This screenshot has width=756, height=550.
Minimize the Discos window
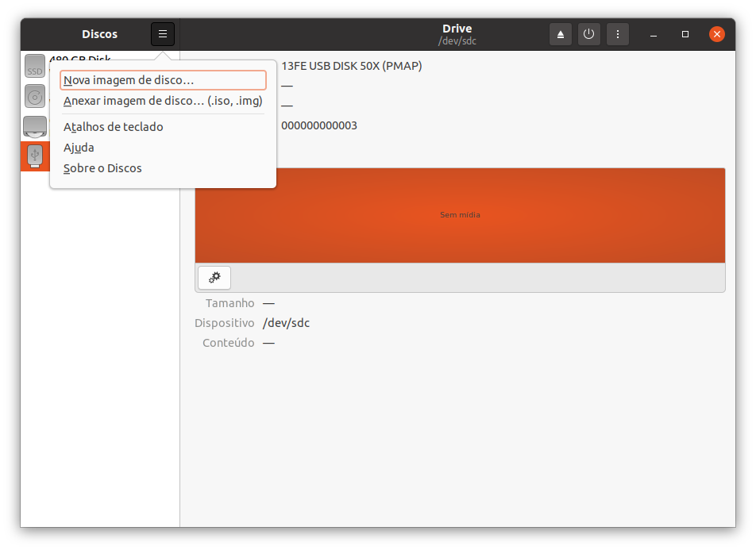654,34
